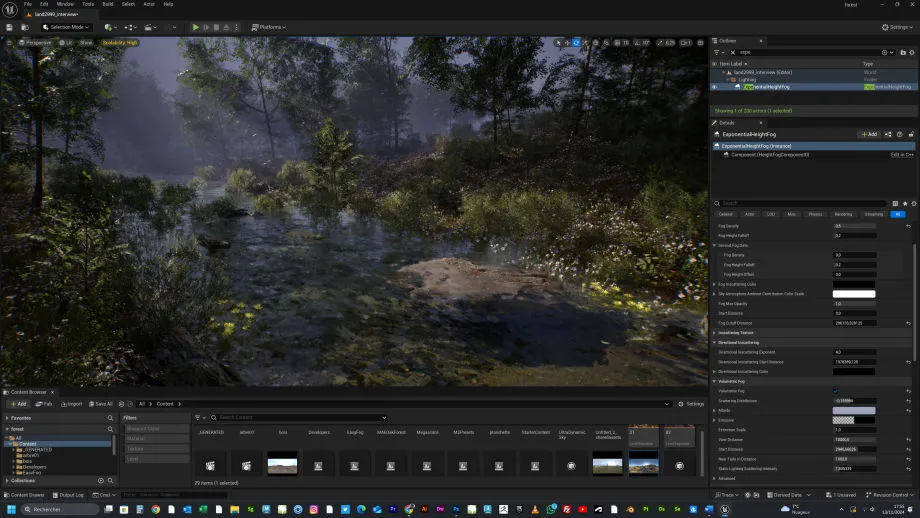Click the Eject icon in the play controls
Image resolution: width=920 pixels, height=518 pixels.
coord(226,27)
